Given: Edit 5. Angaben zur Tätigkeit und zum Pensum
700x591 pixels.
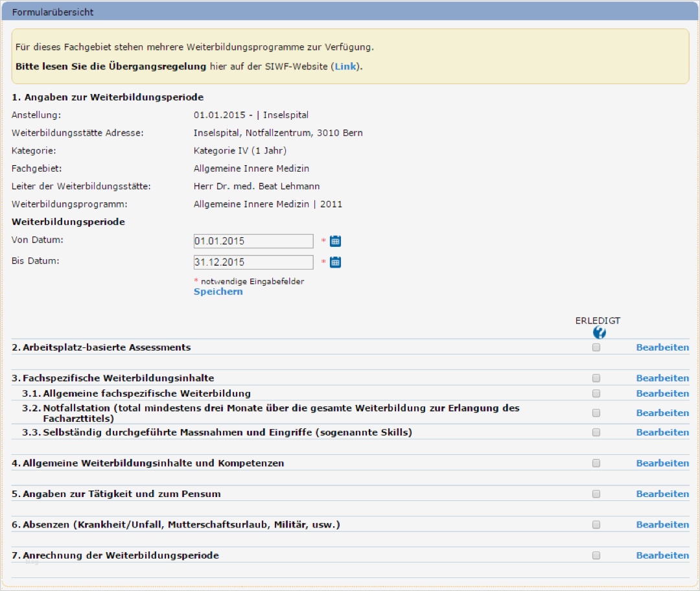Looking at the screenshot, I should (662, 494).
